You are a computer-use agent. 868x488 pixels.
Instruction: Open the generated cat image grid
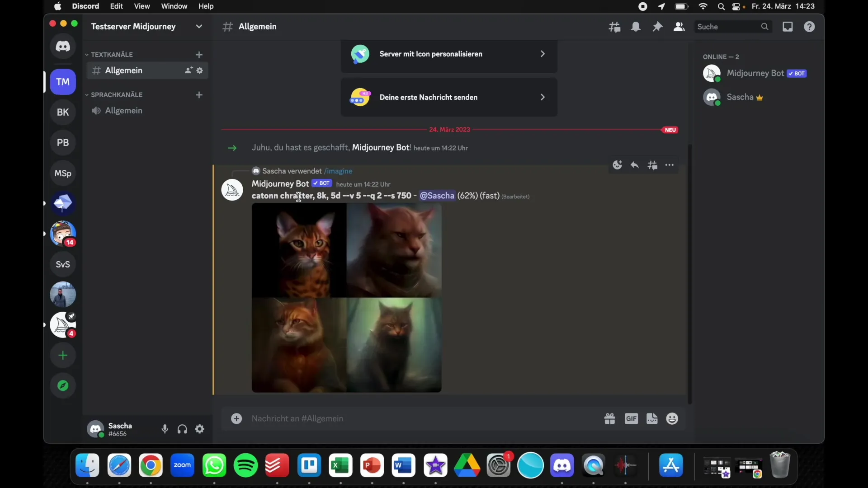347,298
